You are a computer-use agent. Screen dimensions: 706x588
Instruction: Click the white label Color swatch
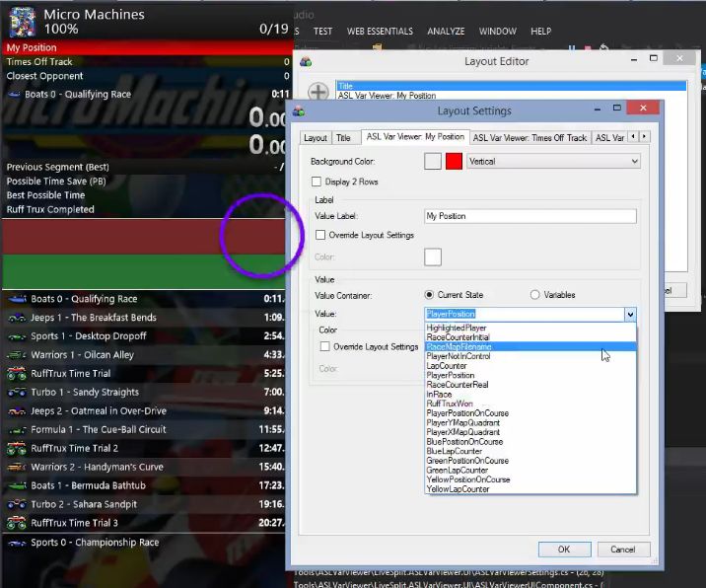tap(433, 257)
